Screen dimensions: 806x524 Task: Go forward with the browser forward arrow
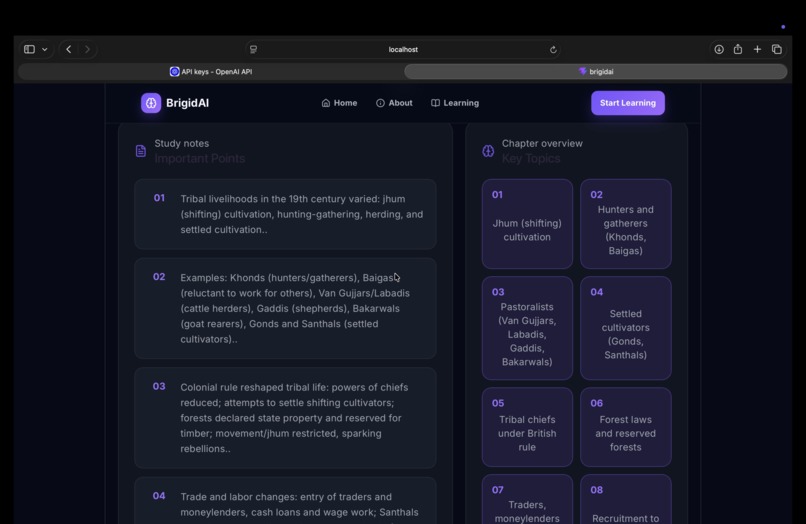coord(87,49)
